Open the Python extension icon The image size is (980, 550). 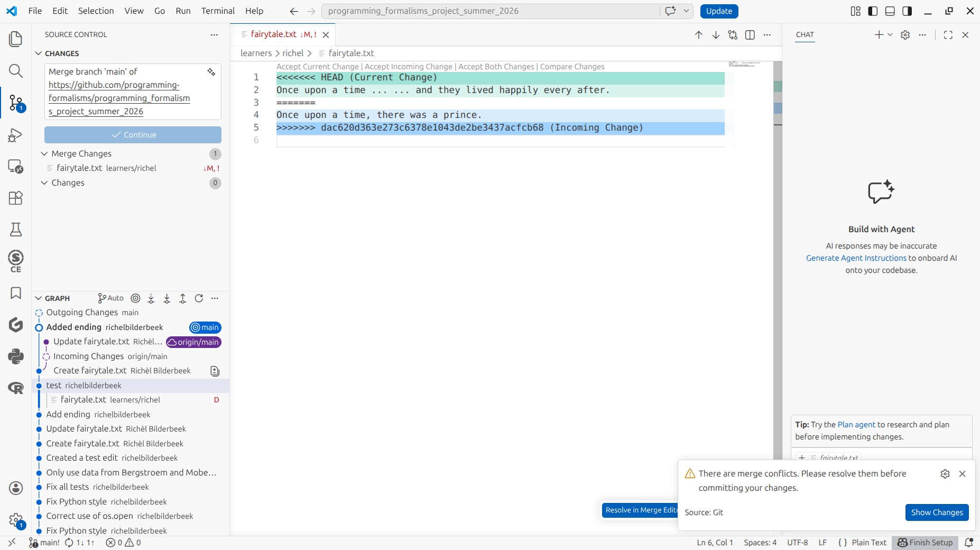coord(16,356)
